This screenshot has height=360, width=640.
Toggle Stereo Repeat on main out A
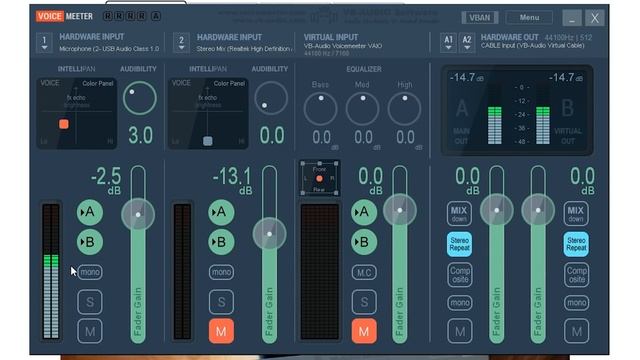coord(459,244)
